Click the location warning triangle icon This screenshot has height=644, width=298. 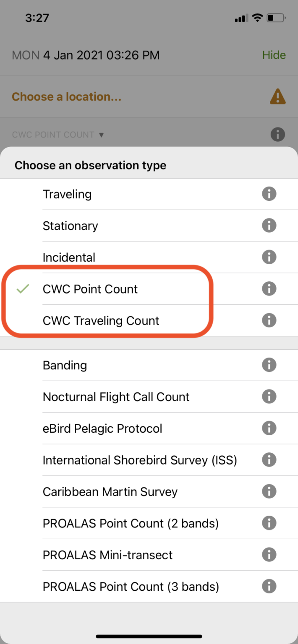(277, 97)
